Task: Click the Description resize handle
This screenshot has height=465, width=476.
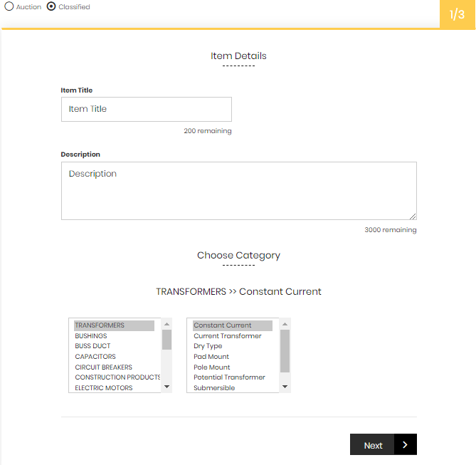Action: [413, 216]
